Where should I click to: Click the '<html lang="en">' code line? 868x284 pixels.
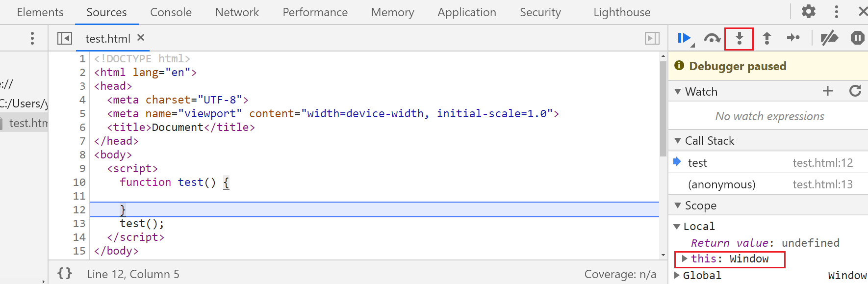(x=145, y=72)
